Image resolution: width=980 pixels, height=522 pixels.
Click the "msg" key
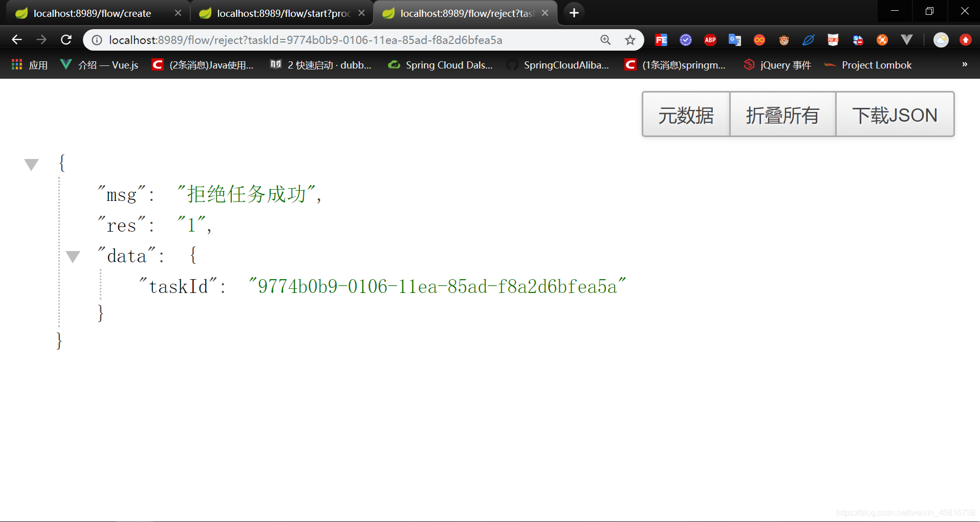click(122, 194)
